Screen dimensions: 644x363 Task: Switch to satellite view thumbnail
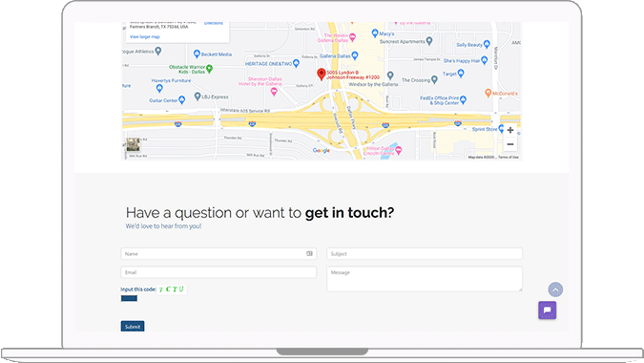pos(133,144)
